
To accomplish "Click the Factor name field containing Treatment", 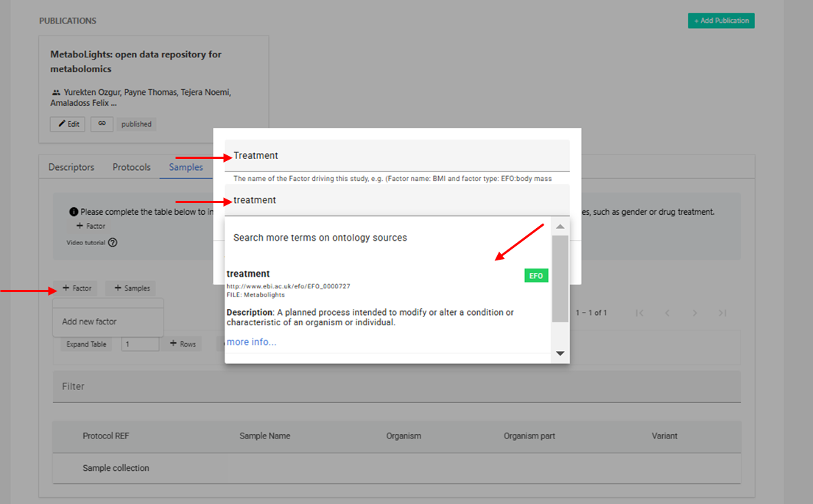I will click(x=397, y=155).
